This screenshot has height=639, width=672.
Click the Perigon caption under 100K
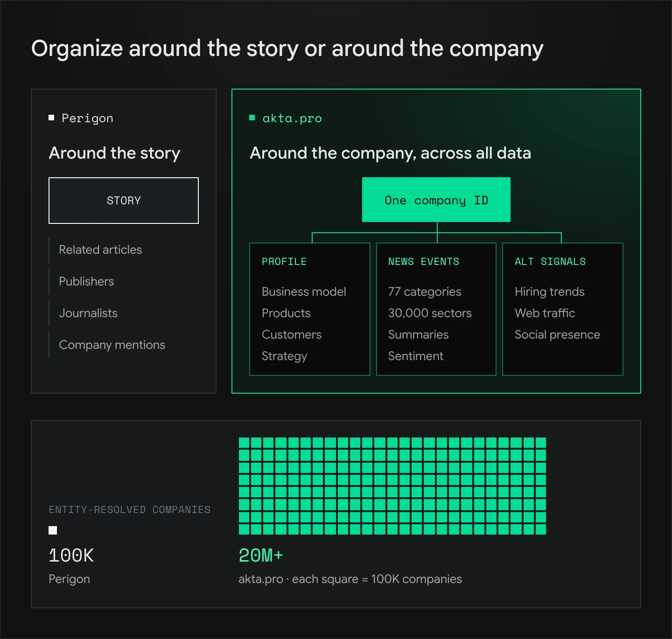click(69, 579)
